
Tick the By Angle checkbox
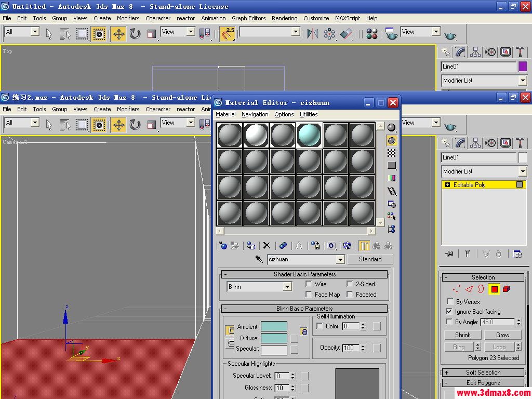[449, 322]
